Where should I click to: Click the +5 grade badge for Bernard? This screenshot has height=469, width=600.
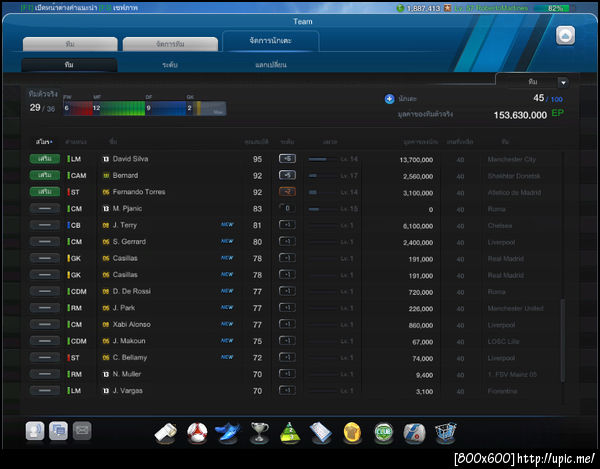pos(287,175)
